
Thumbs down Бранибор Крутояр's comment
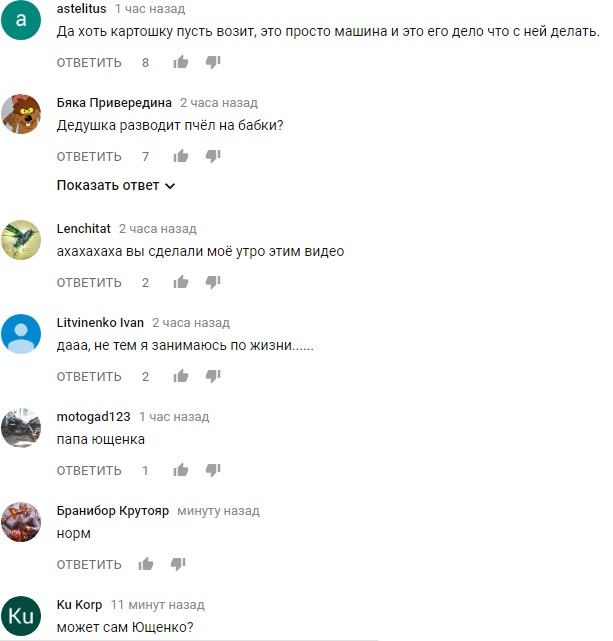click(x=178, y=564)
